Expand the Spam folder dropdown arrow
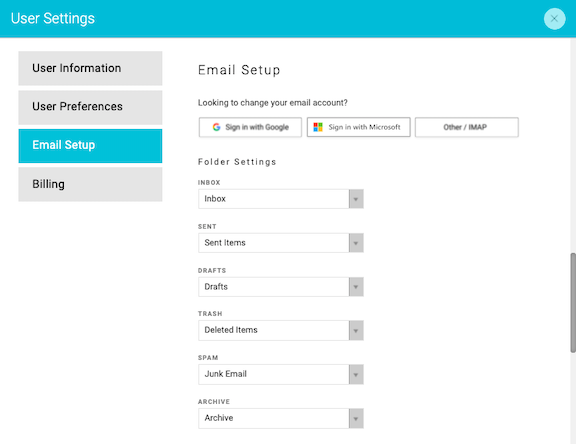The height and width of the screenshot is (444, 576). pos(356,374)
